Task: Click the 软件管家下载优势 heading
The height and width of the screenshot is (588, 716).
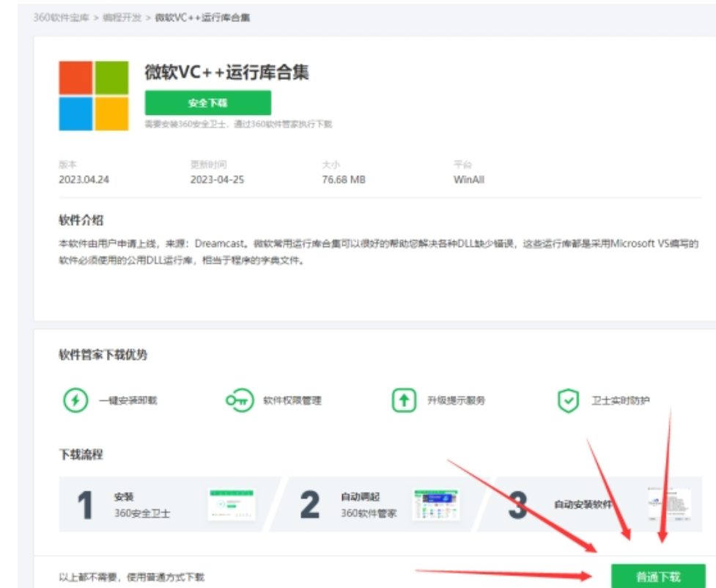Action: point(103,355)
